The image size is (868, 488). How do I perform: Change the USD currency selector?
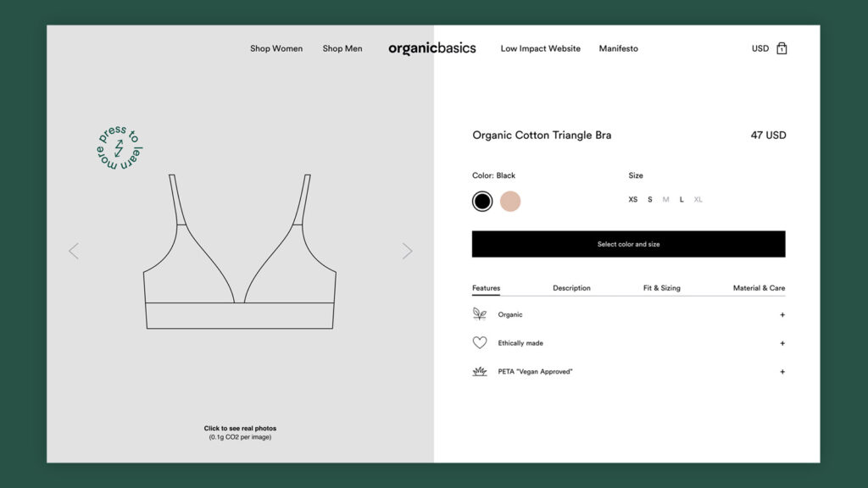[760, 48]
